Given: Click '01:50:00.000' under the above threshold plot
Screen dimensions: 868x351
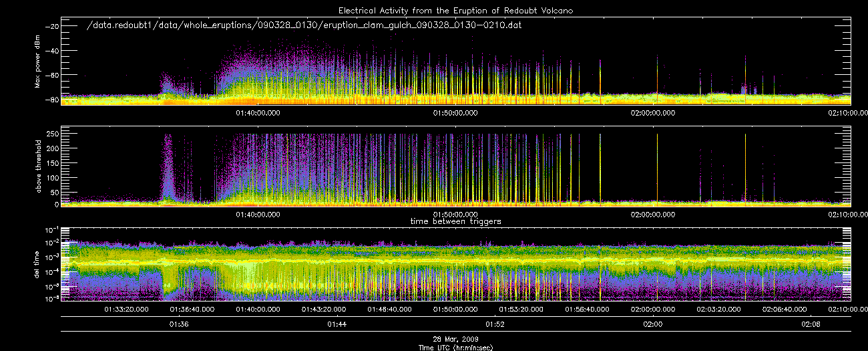Looking at the screenshot, I should point(456,215).
